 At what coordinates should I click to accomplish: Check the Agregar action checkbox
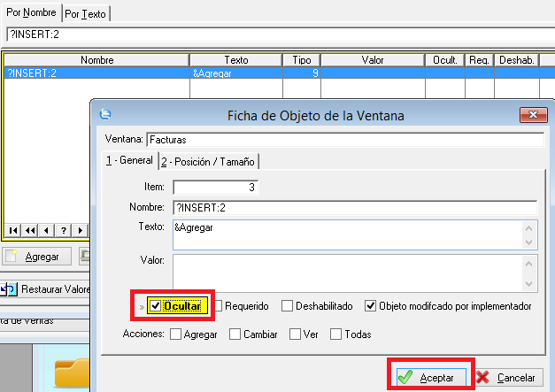tap(176, 334)
